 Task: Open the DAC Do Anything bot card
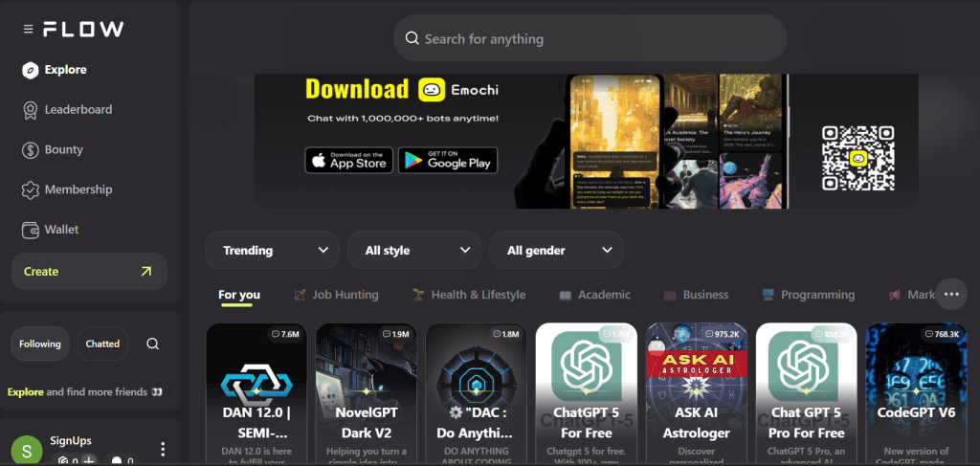(x=477, y=394)
